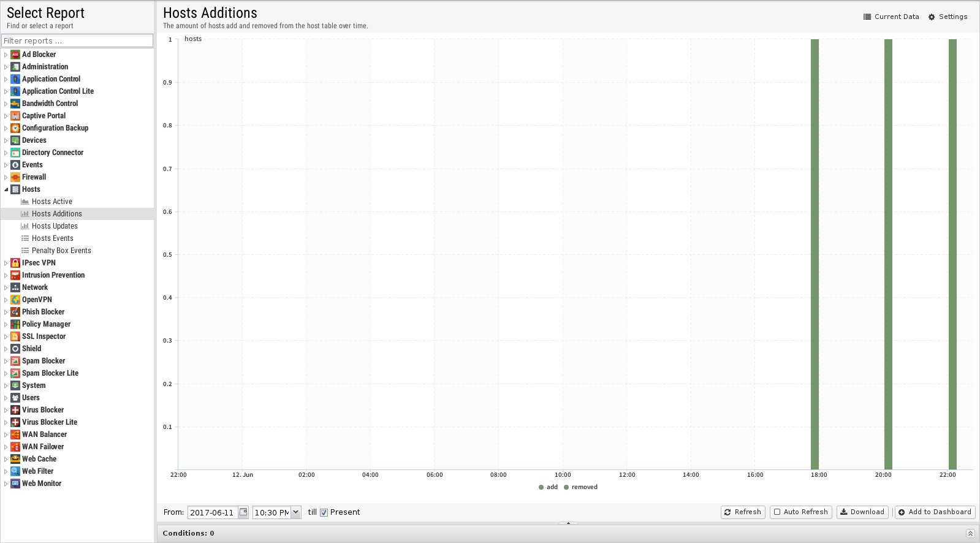Screen dimensions: 980x543
Task: Click the Web Monitor icon
Action: click(15, 484)
